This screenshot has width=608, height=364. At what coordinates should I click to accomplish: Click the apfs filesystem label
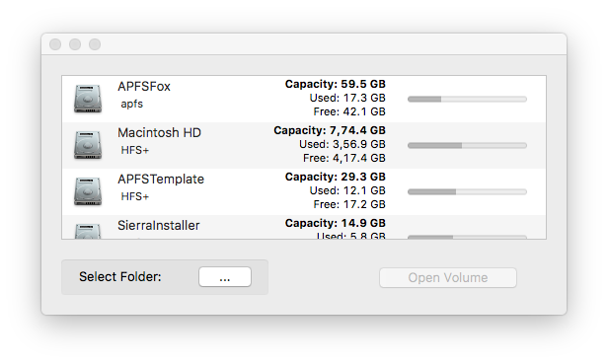[132, 104]
